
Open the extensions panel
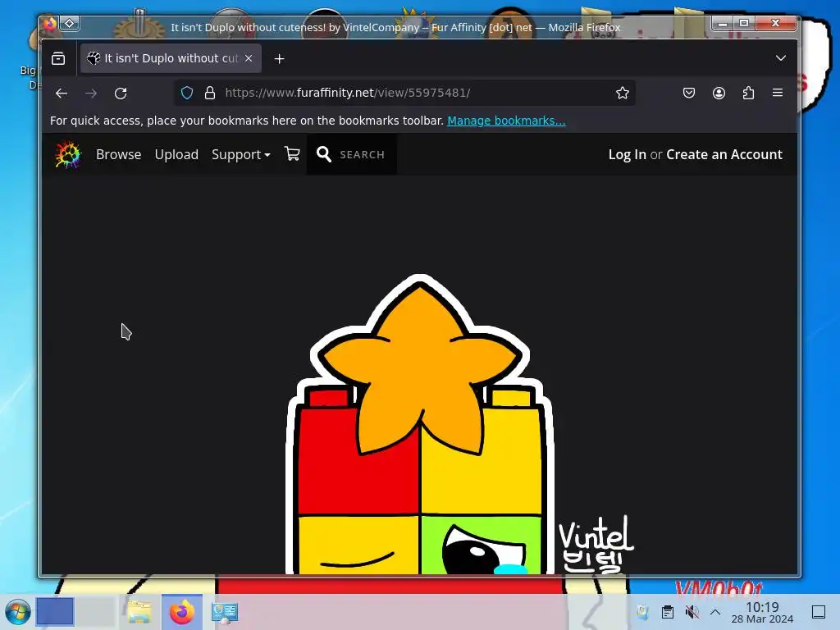[x=748, y=94]
